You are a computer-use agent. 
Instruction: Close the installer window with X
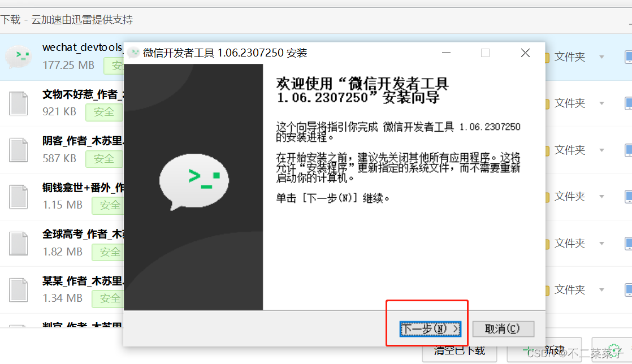coord(525,53)
